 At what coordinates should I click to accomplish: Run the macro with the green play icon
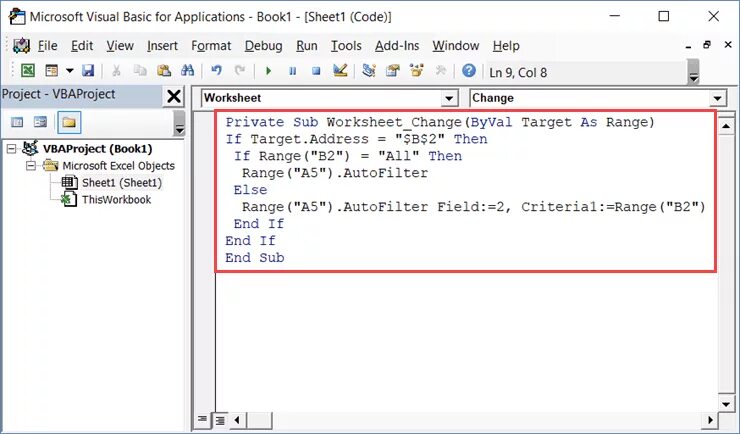[x=269, y=71]
